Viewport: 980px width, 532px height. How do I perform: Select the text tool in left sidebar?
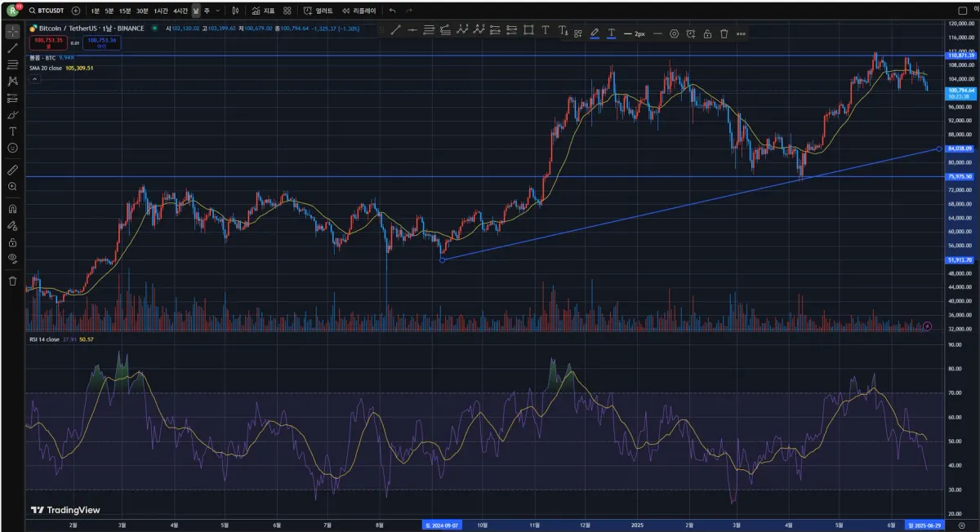click(12, 131)
